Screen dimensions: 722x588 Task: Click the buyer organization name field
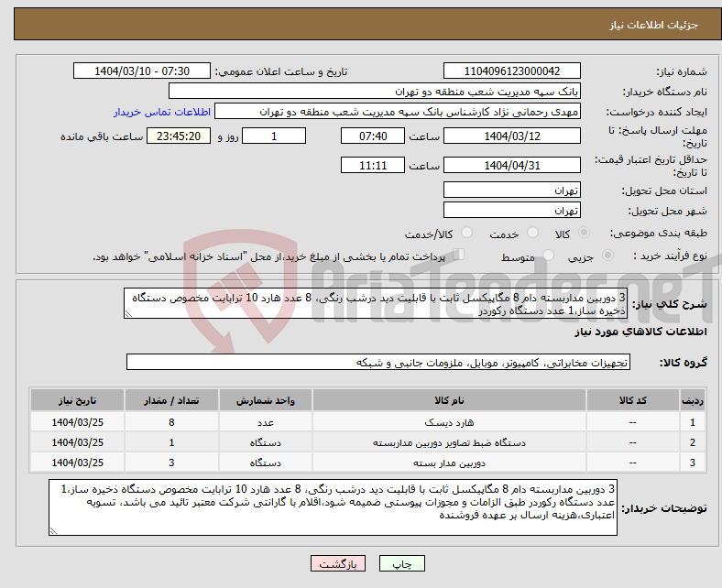(375, 92)
